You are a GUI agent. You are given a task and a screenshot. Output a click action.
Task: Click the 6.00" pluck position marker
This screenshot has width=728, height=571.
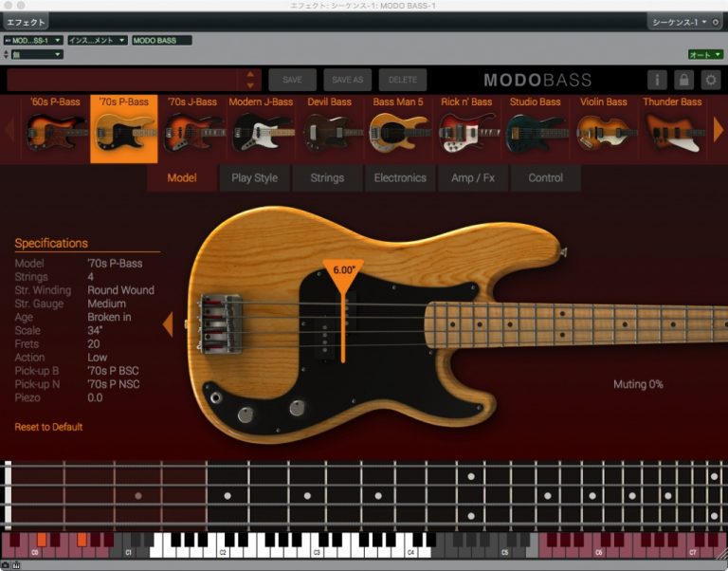tap(343, 272)
